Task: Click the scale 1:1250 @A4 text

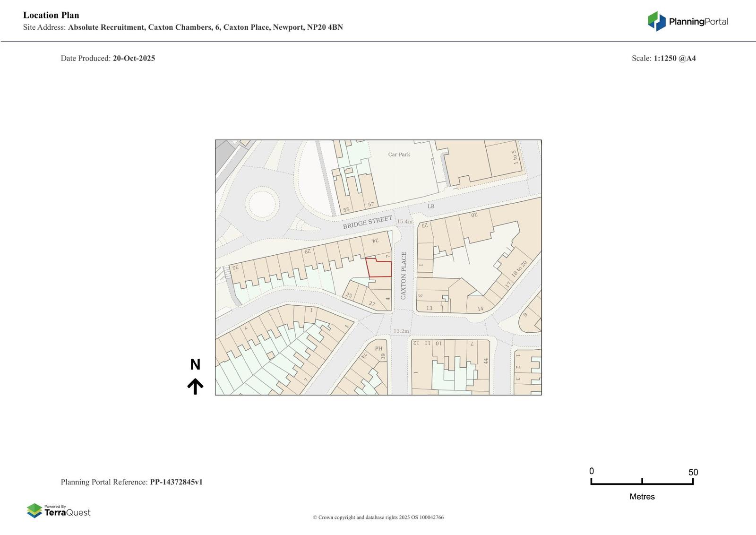Action: (x=674, y=58)
